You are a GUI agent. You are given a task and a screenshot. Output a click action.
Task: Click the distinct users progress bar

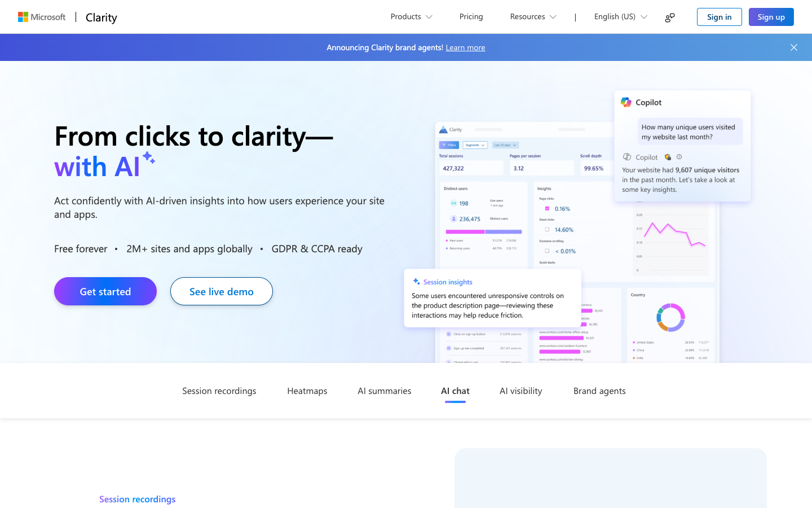click(x=484, y=231)
